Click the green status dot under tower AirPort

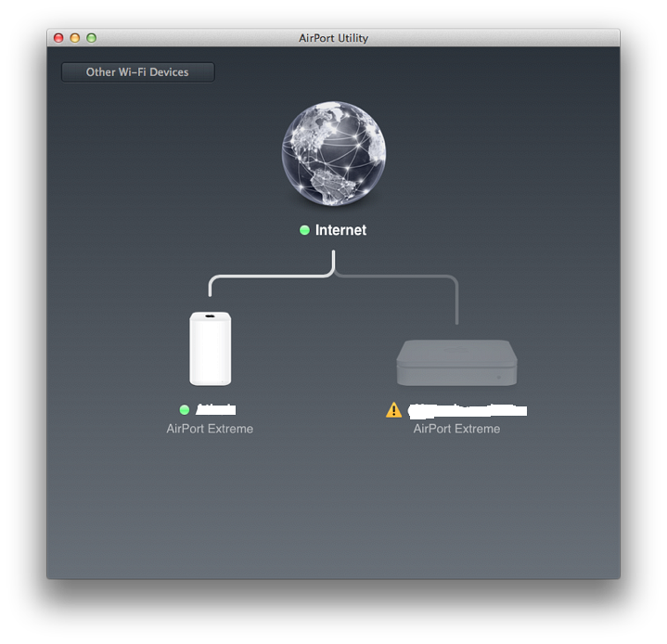(185, 410)
